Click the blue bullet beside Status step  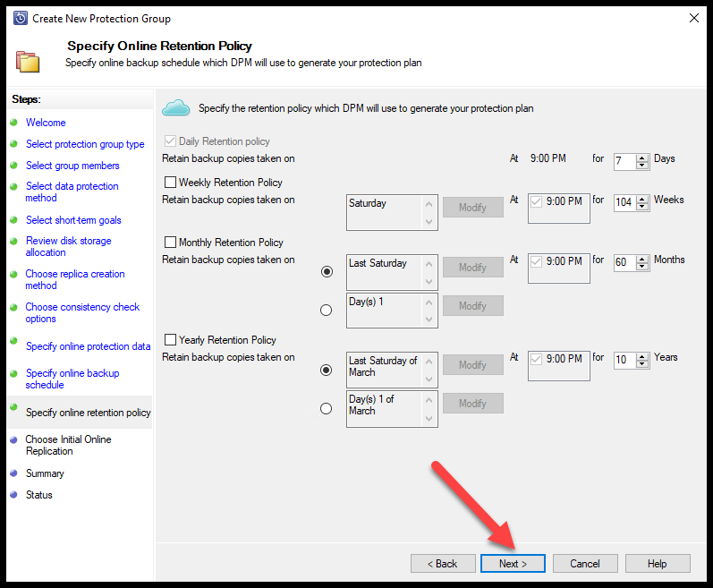tap(13, 494)
